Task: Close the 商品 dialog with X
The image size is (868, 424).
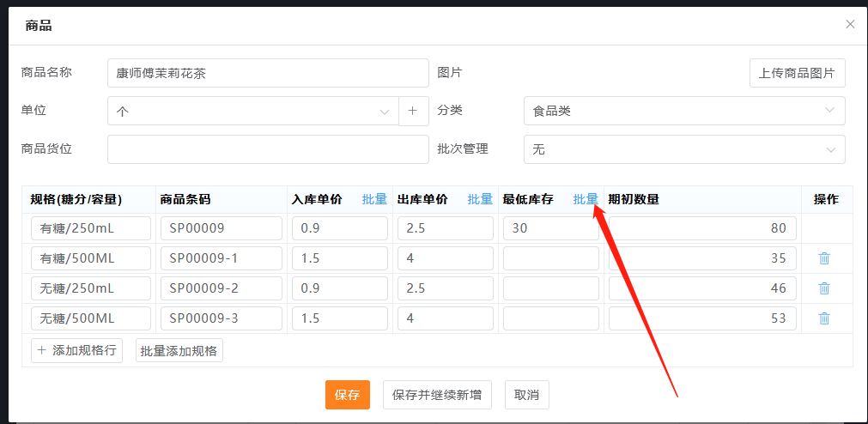Action: [850, 24]
